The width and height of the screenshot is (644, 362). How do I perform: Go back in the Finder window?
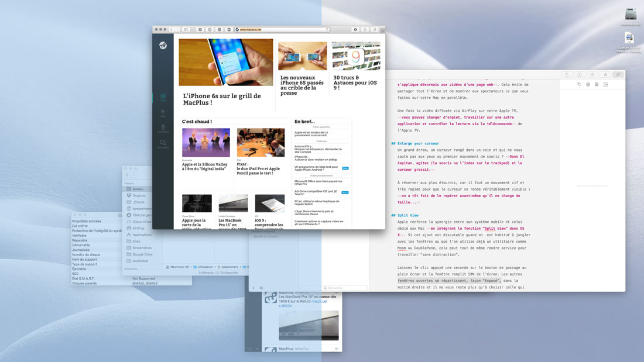pos(127,175)
